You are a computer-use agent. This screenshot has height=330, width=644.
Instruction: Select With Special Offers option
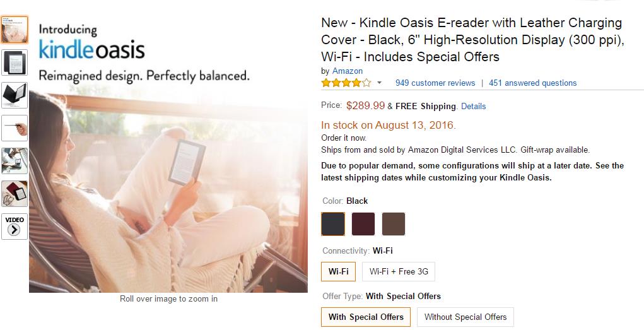366,317
